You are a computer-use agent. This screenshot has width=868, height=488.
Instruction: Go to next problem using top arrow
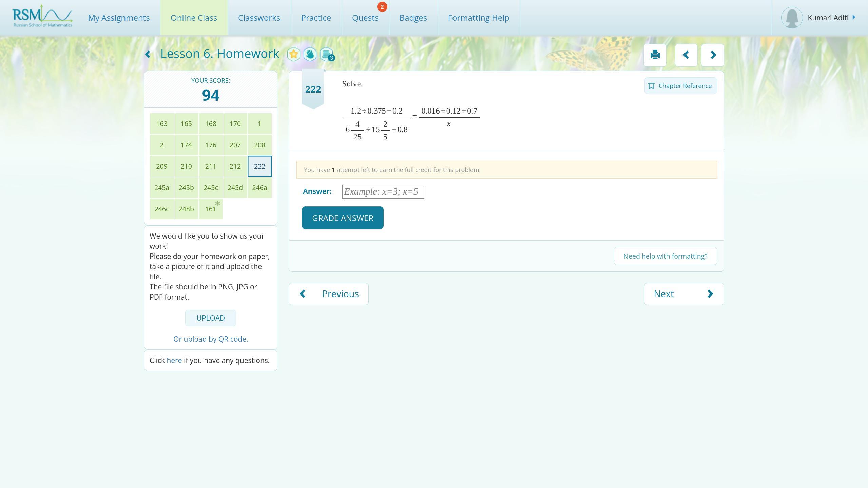point(712,55)
